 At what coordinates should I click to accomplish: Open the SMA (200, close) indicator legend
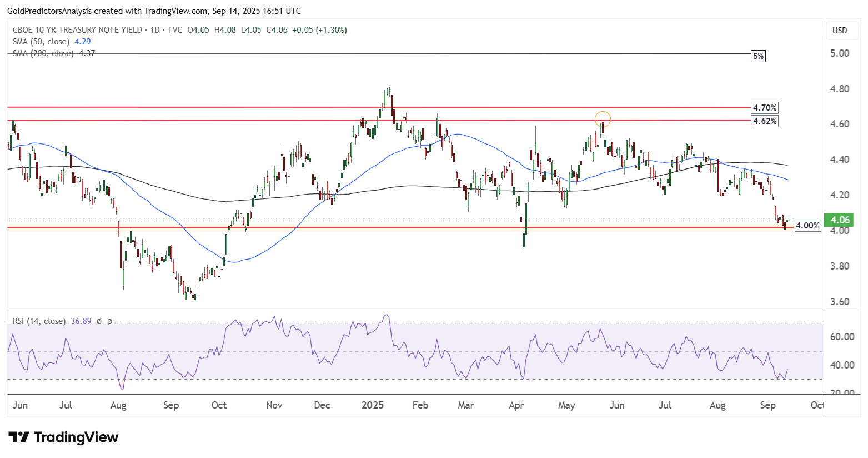(x=43, y=53)
